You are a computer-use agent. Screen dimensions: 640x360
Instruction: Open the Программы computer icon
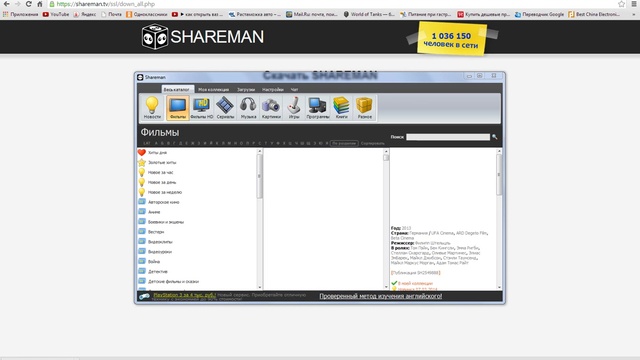click(x=318, y=108)
